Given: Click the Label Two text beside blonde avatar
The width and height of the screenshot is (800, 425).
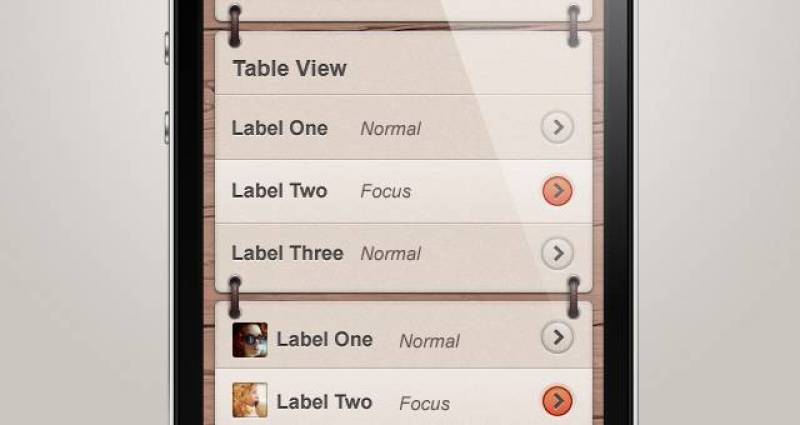Looking at the screenshot, I should click(x=324, y=402).
